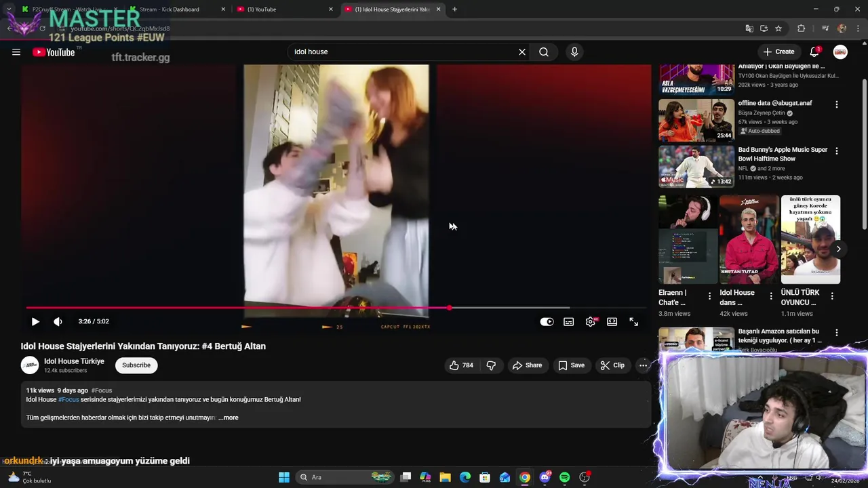Switch to the Kick Dashboard tab

pyautogui.click(x=177, y=9)
